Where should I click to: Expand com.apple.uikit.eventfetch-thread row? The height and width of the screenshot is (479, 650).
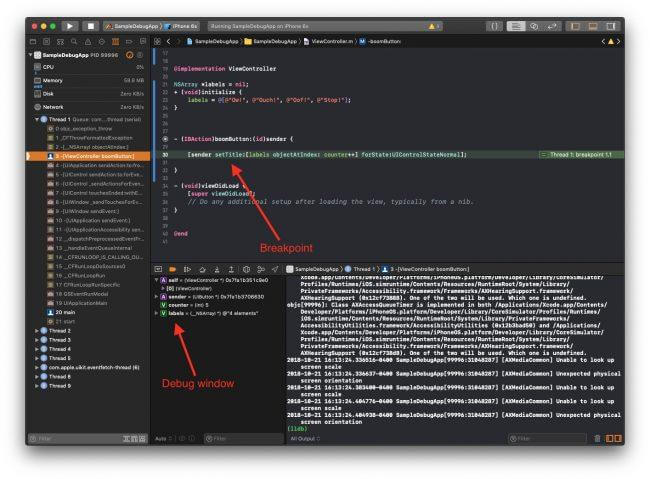click(37, 367)
